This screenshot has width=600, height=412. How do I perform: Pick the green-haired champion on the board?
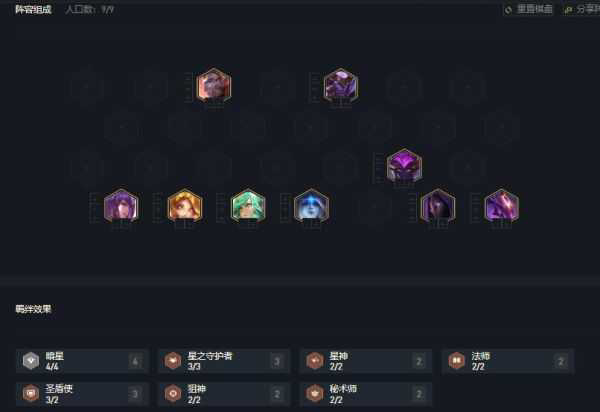point(248,206)
